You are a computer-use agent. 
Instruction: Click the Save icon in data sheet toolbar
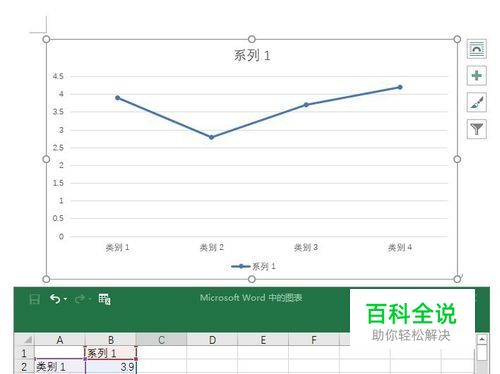coord(34,299)
